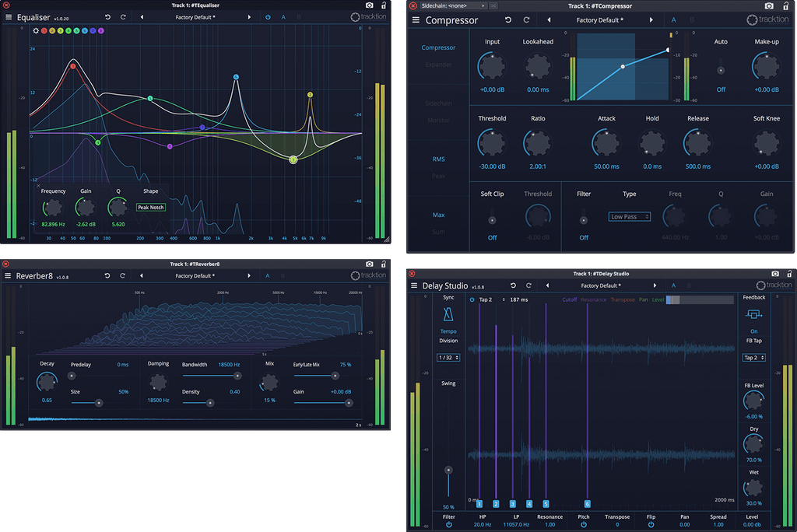The height and width of the screenshot is (532, 797).
Task: Select the Peak Notch shape dropdown
Action: tap(151, 208)
